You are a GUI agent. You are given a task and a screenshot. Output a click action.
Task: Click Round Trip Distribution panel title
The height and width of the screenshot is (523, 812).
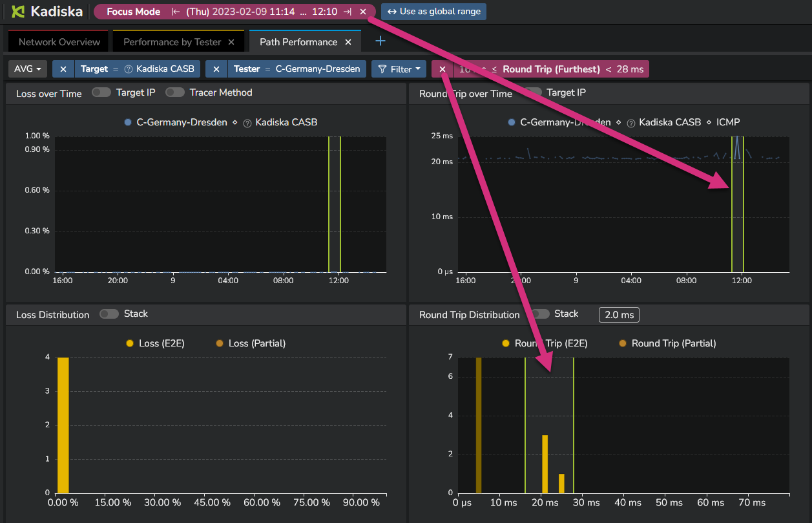470,315
